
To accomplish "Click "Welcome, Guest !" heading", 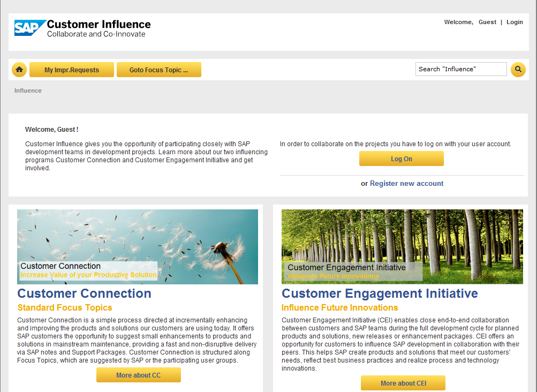I will coord(52,130).
